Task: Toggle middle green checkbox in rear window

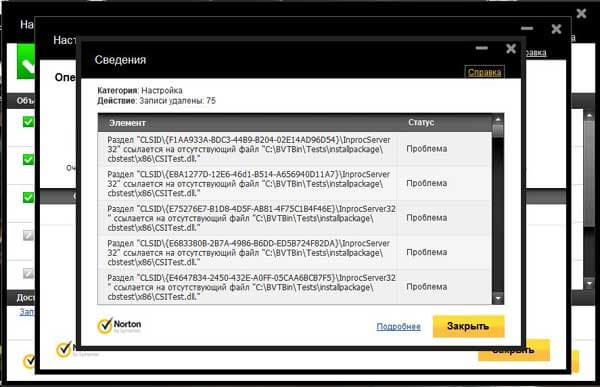Action: (28, 159)
